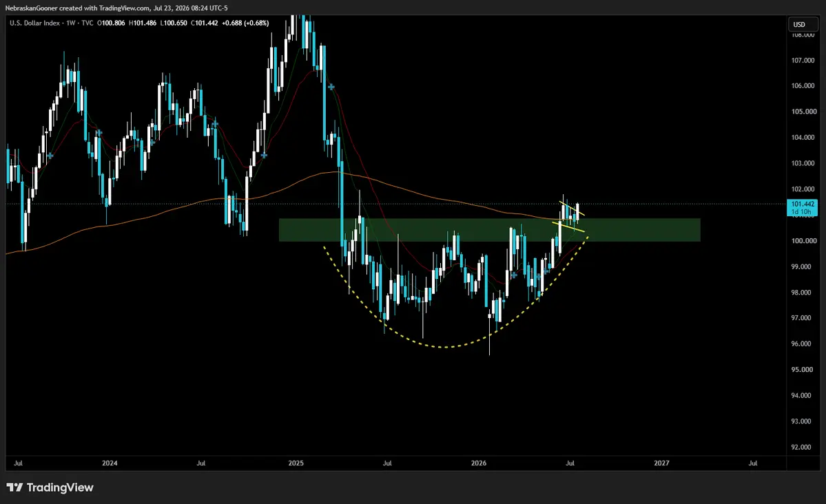Click the high value H101.486

[x=142, y=23]
